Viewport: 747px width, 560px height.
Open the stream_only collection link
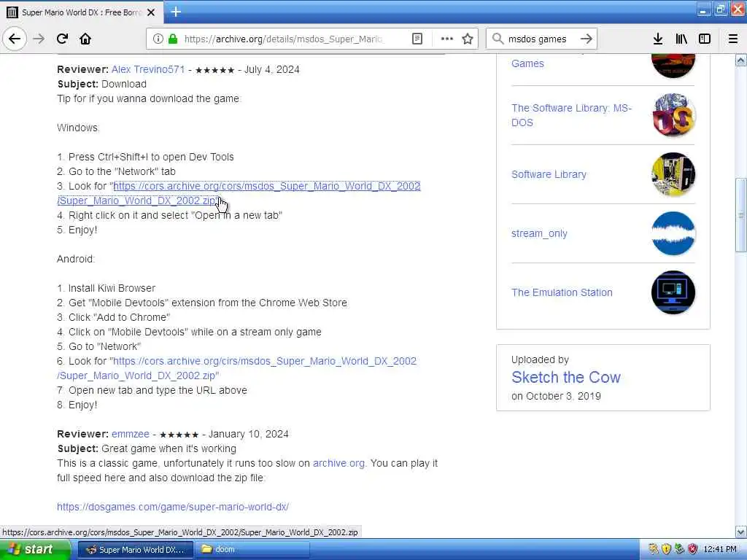539,233
